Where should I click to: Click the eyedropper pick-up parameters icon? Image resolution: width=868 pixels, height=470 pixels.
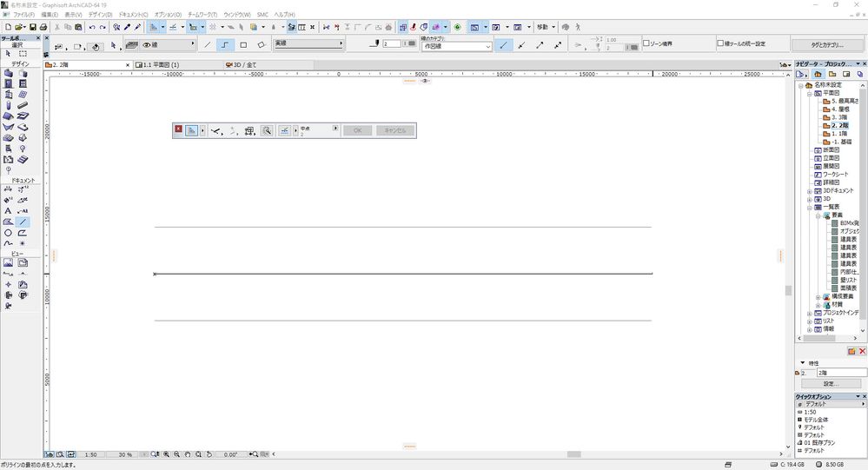(128, 27)
